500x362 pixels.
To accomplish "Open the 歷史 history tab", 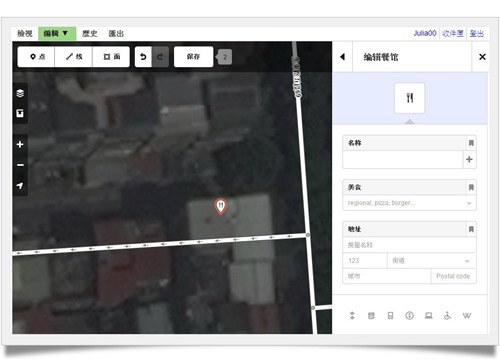I will 90,33.
